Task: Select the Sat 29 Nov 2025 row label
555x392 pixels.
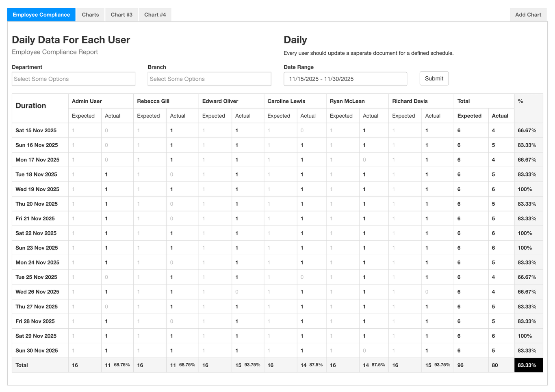Action: tap(36, 336)
